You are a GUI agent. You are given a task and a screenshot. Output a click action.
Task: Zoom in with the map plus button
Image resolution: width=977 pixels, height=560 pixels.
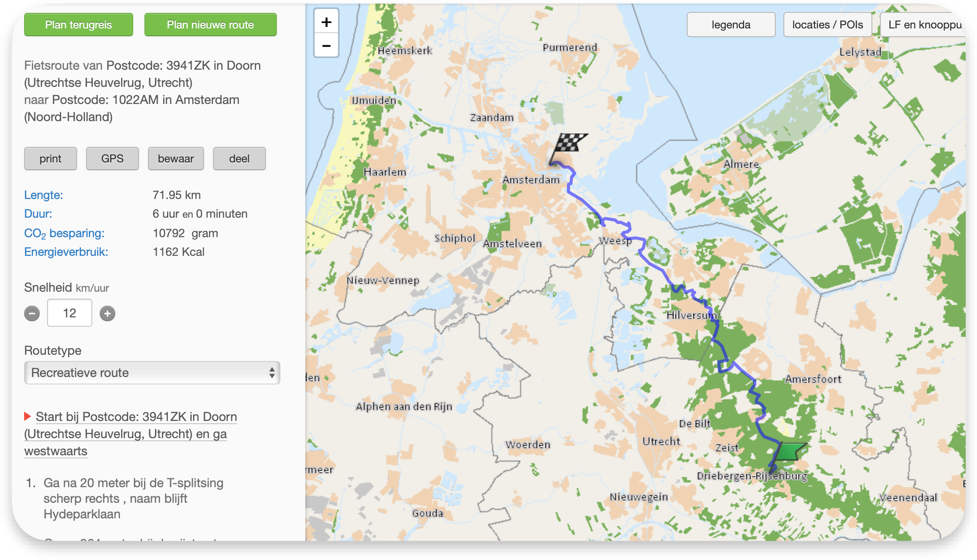[x=326, y=22]
